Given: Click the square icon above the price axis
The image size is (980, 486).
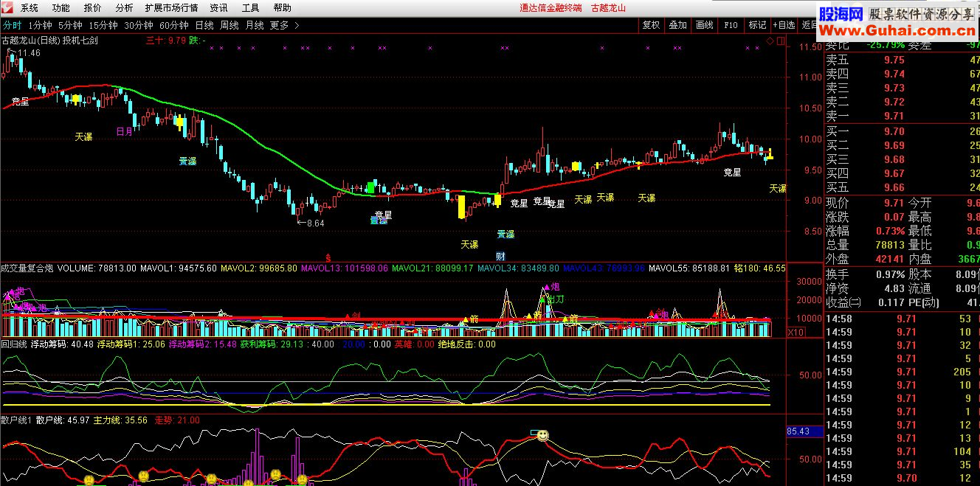Looking at the screenshot, I should 781,41.
